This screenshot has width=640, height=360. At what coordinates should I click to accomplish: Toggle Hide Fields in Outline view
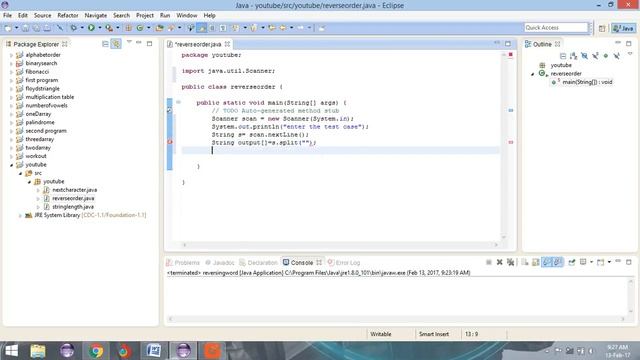point(584,56)
